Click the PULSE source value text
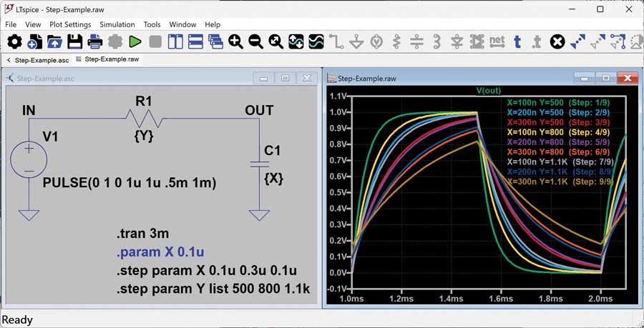 point(129,183)
